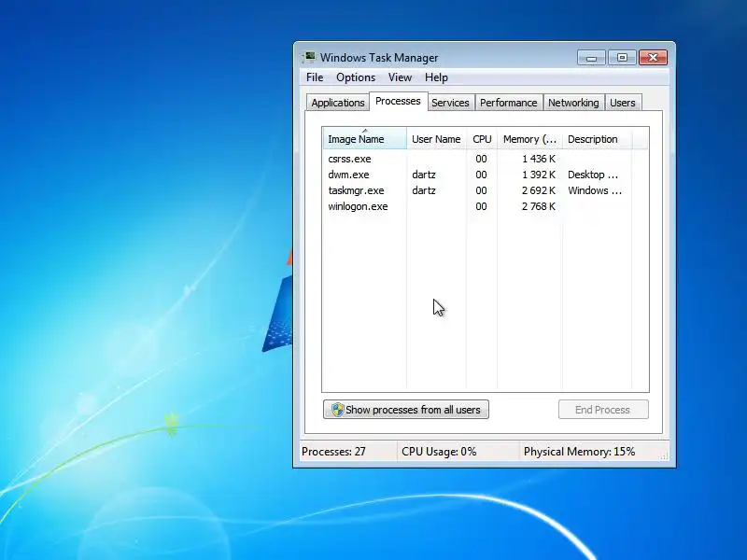Image resolution: width=747 pixels, height=560 pixels.
Task: Click dartz user name in dwm.exe row
Action: pyautogui.click(x=424, y=175)
